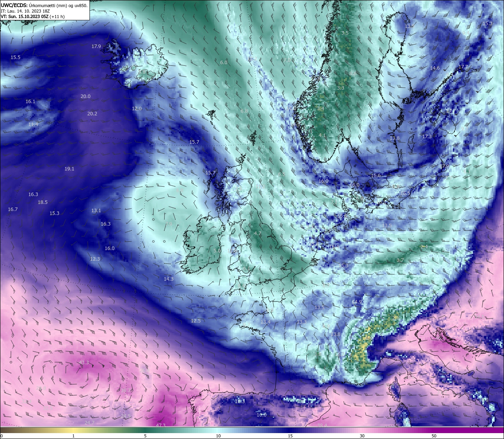This screenshot has height=439, width=504.
Task: Click the yellow part of the colour bar above tick 1
Action: click(x=73, y=430)
